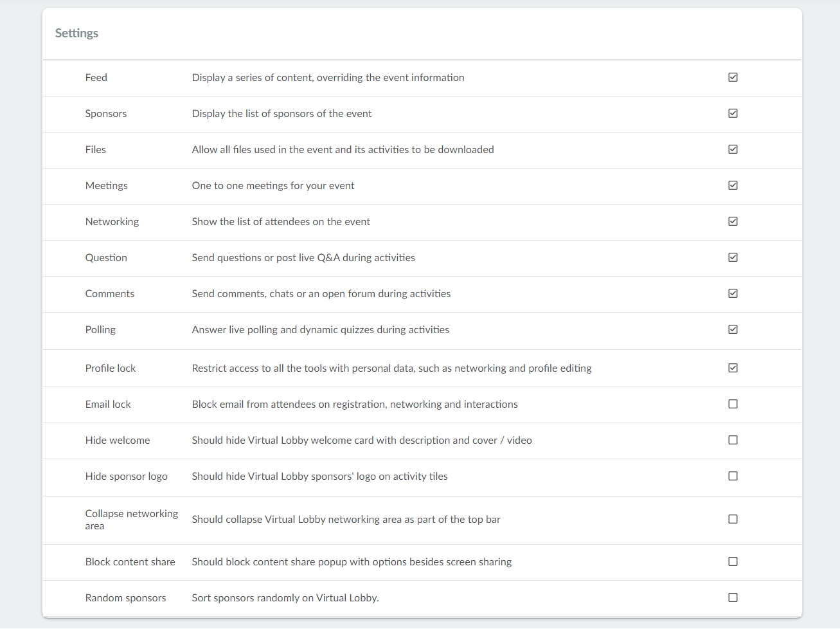The width and height of the screenshot is (840, 629).
Task: Click 'Should block content share popup' text
Action: click(x=352, y=562)
